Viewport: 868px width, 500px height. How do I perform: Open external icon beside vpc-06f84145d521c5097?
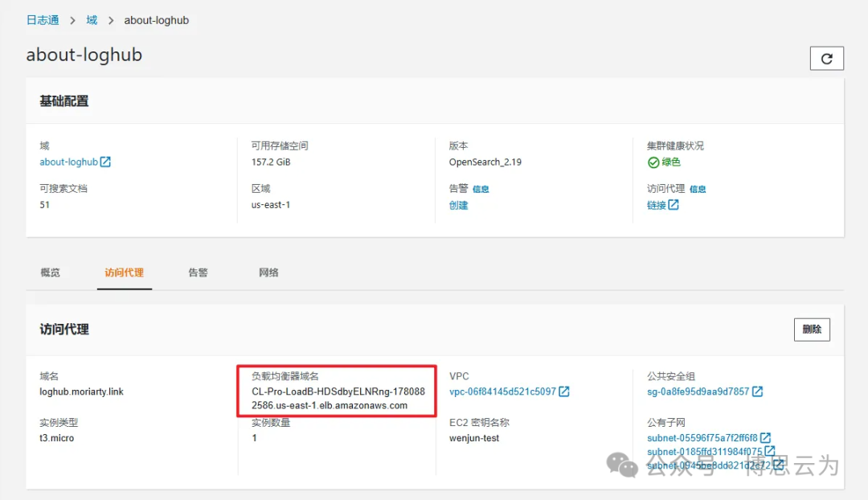click(x=564, y=391)
